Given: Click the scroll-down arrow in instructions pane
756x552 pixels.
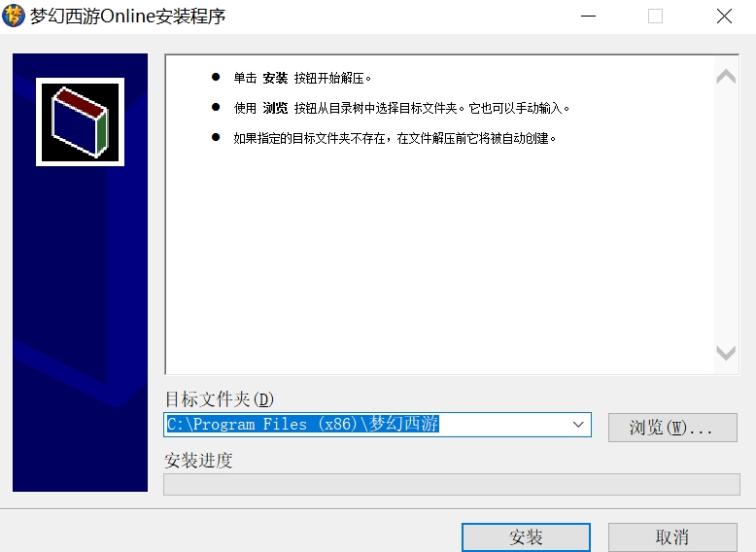Looking at the screenshot, I should pyautogui.click(x=726, y=353).
